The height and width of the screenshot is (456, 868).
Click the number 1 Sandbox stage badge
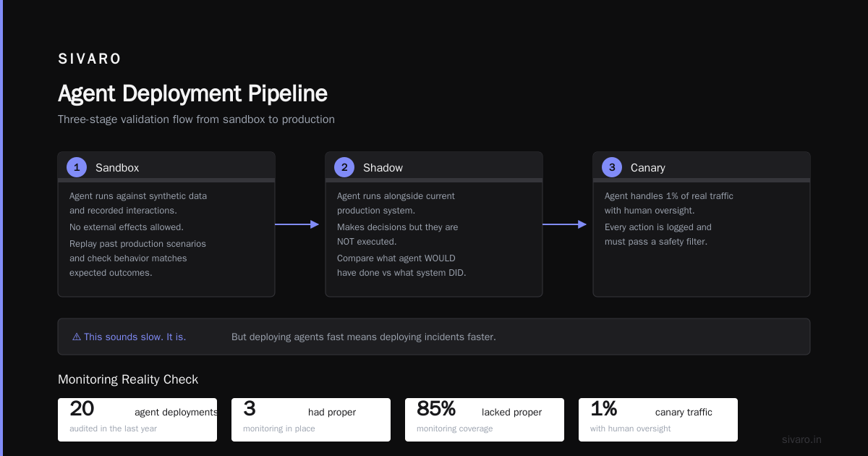point(77,167)
